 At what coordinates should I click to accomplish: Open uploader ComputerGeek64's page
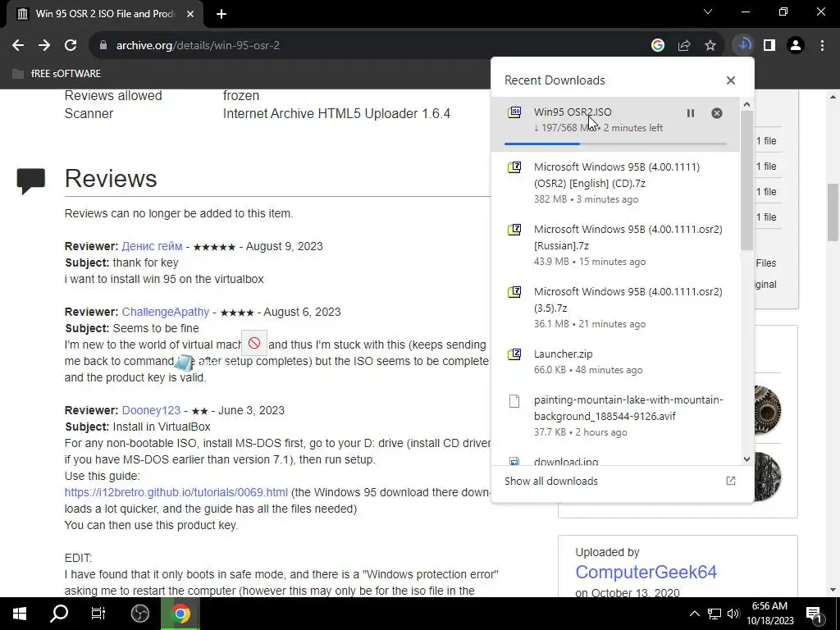[x=646, y=572]
